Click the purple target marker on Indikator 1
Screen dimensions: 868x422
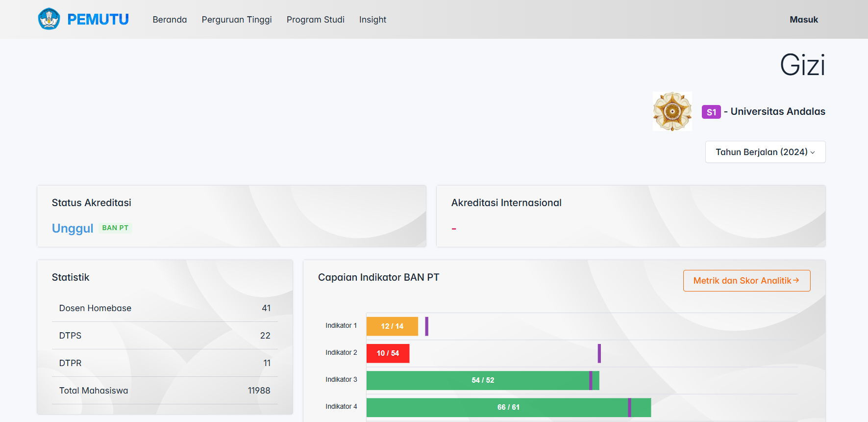tap(426, 326)
